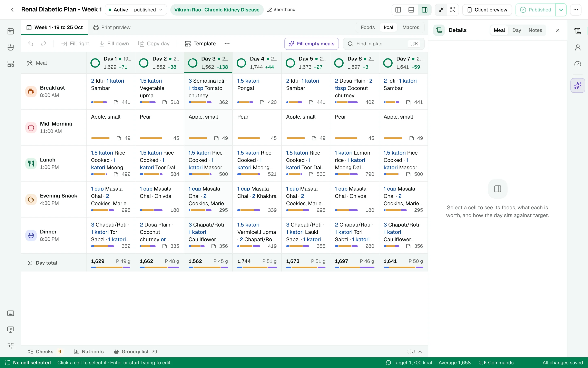The width and height of the screenshot is (588, 368).
Task: Open the Grocery list panel
Action: click(135, 351)
